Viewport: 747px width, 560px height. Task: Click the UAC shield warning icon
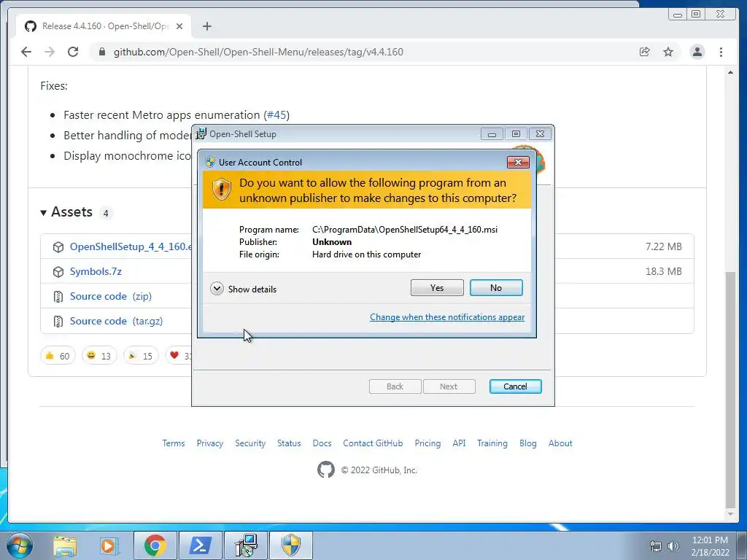click(x=222, y=190)
